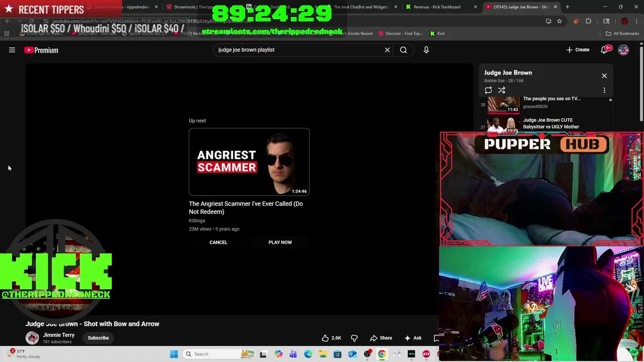Open the Chrome taskbar icon
The width and height of the screenshot is (644, 362).
pyautogui.click(x=382, y=354)
